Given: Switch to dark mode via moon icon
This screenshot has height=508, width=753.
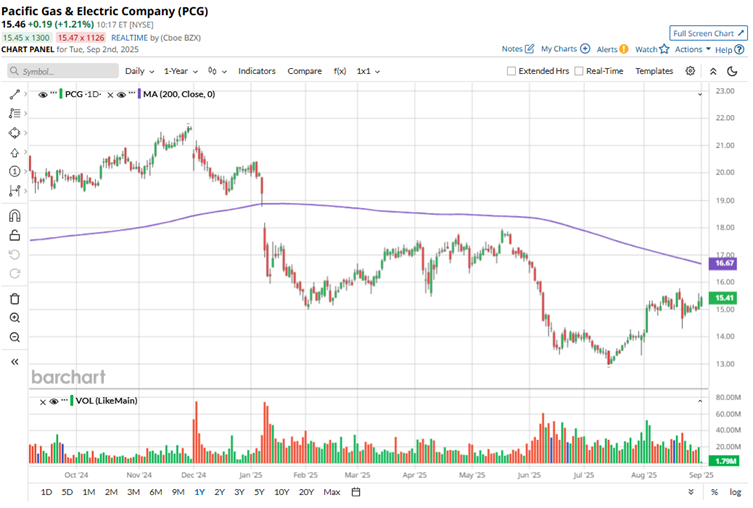Looking at the screenshot, I should click(732, 72).
